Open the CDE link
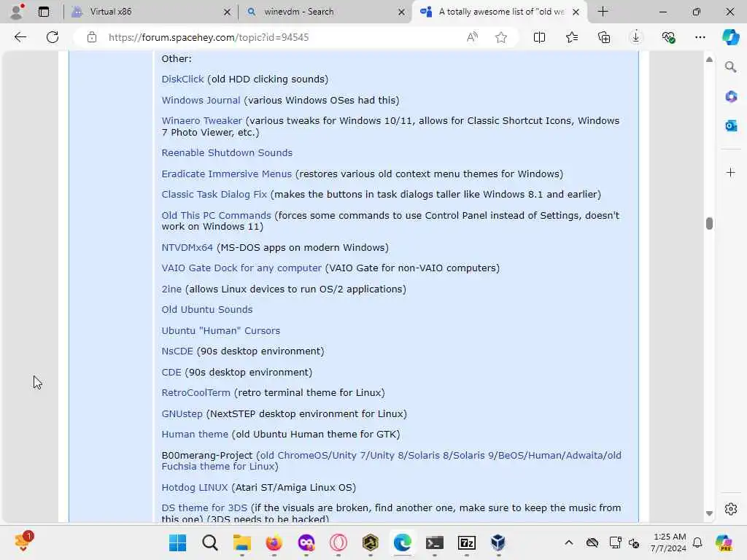This screenshot has width=747, height=560. (171, 372)
